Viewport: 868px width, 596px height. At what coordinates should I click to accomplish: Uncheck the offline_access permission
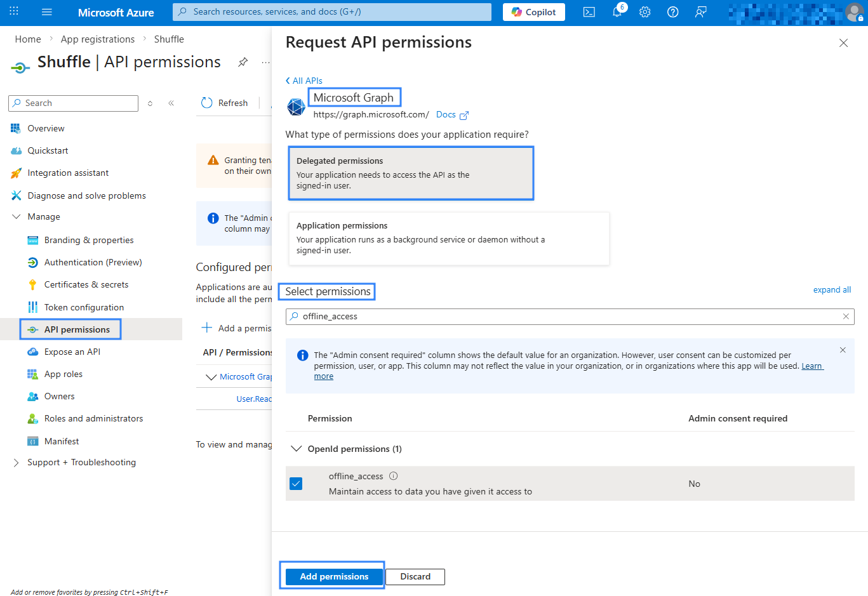click(296, 484)
